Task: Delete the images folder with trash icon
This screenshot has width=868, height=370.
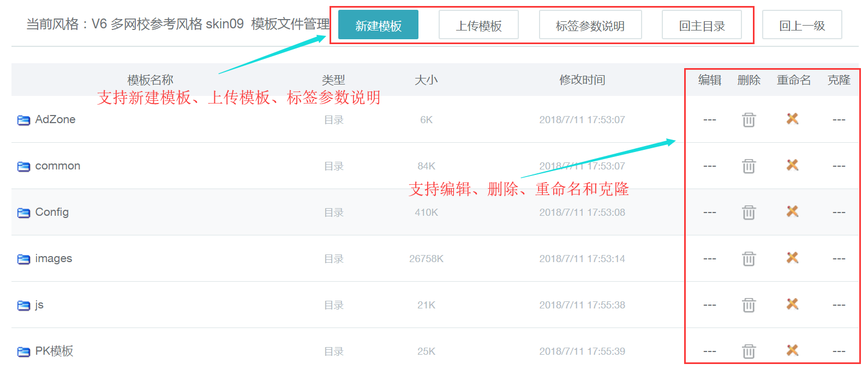Action: [x=749, y=258]
